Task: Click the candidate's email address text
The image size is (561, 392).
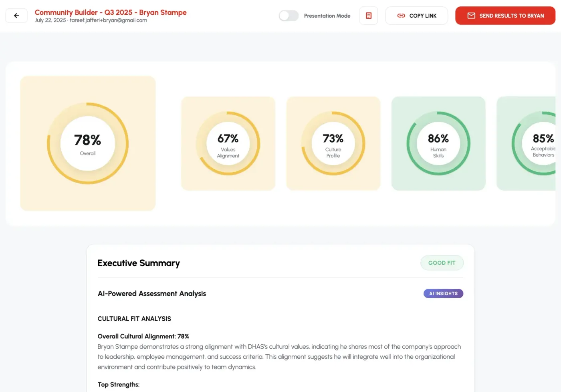Action: [x=108, y=20]
